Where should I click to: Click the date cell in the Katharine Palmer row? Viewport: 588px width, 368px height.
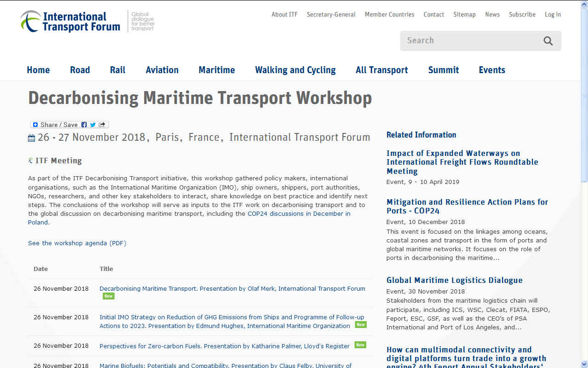click(x=61, y=346)
